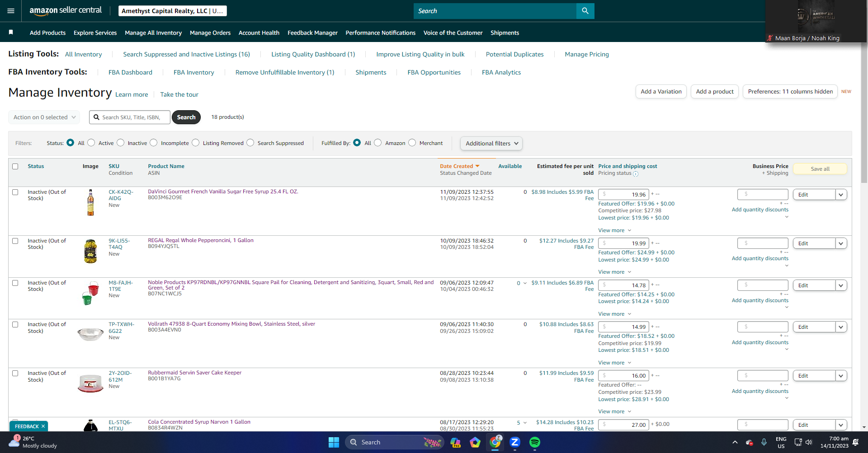
Task: Open the Manage Orders menu
Action: point(210,33)
